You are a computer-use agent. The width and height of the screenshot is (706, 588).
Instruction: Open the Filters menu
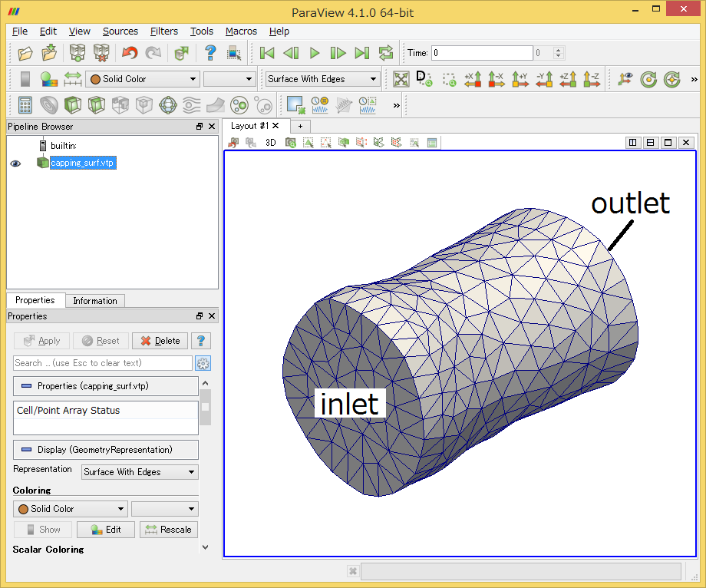coord(164,31)
